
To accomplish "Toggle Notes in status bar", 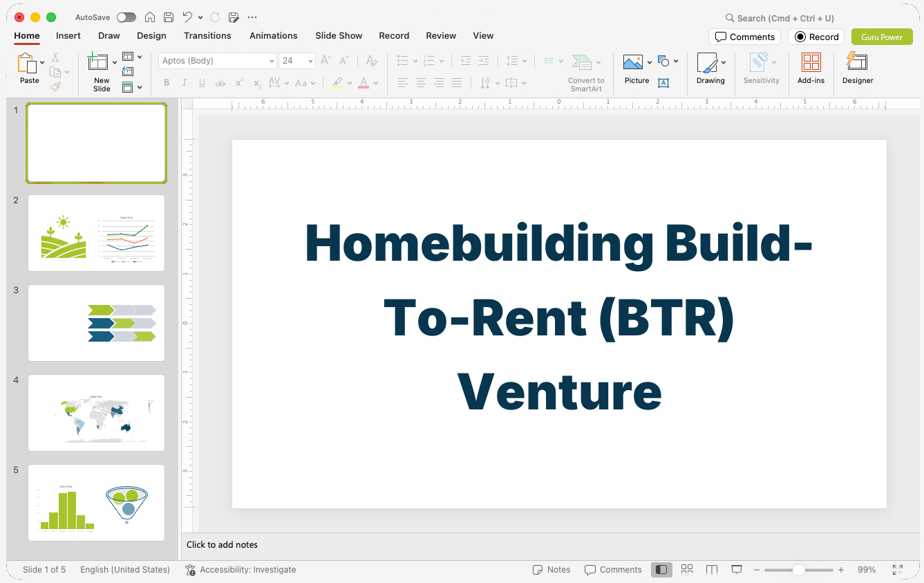I will [551, 570].
